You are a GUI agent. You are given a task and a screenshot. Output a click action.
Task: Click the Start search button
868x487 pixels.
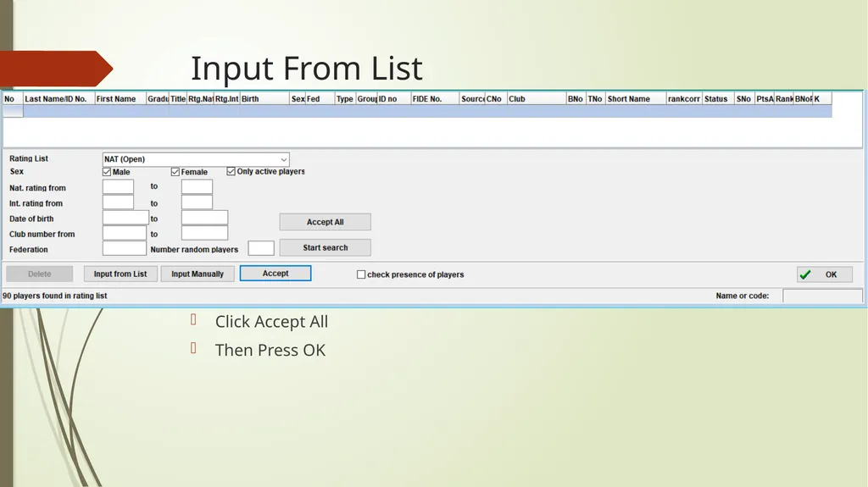(x=325, y=247)
